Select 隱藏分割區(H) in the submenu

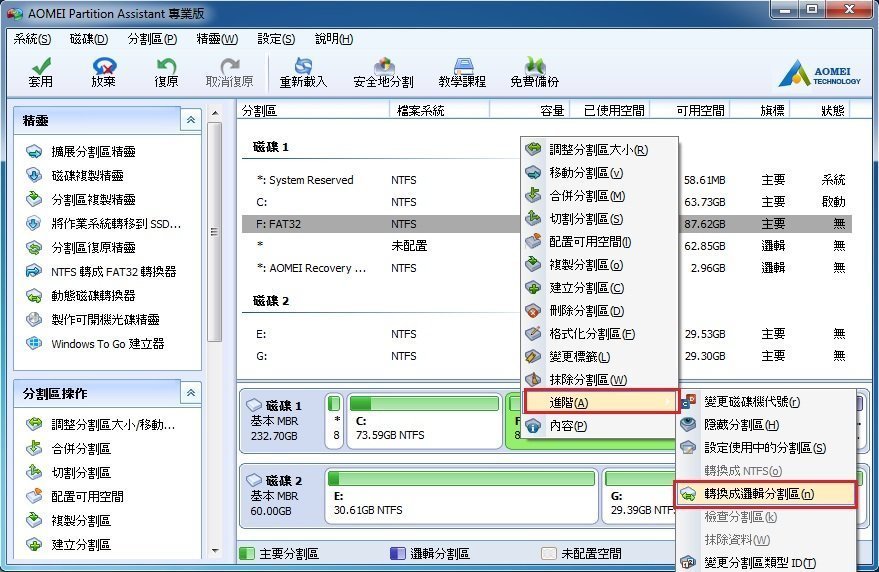click(x=766, y=425)
